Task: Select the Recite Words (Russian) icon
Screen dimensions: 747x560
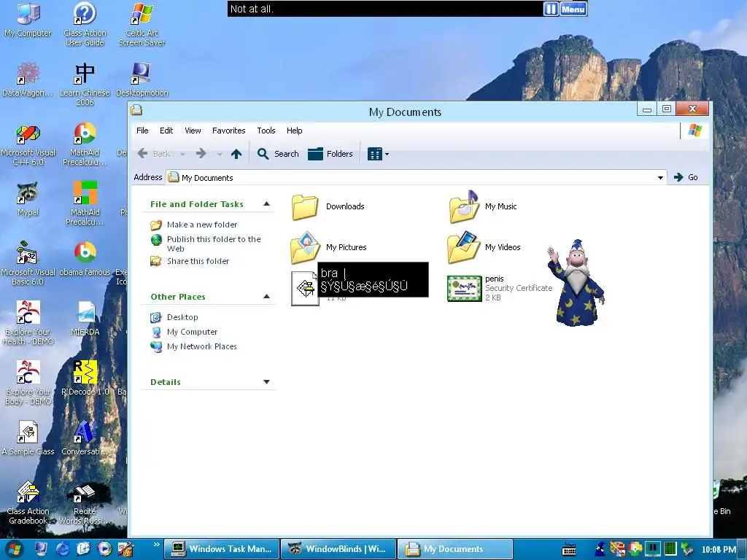Action: click(x=85, y=503)
